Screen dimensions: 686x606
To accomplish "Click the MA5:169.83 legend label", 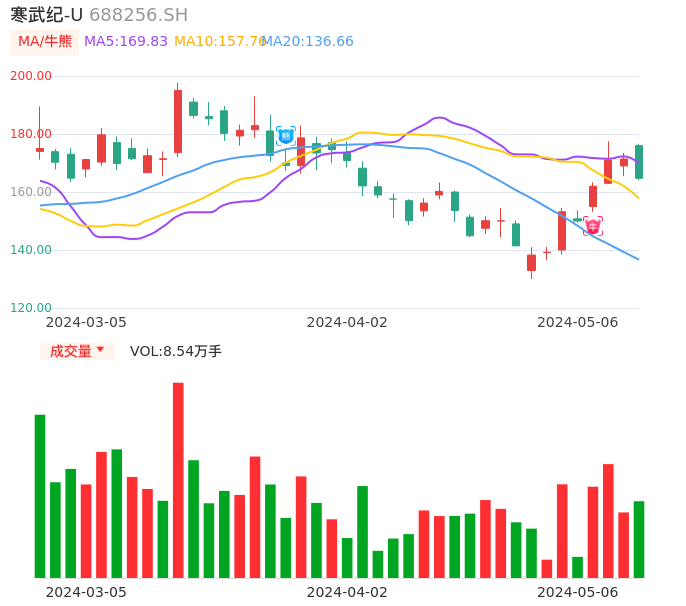I will (126, 42).
